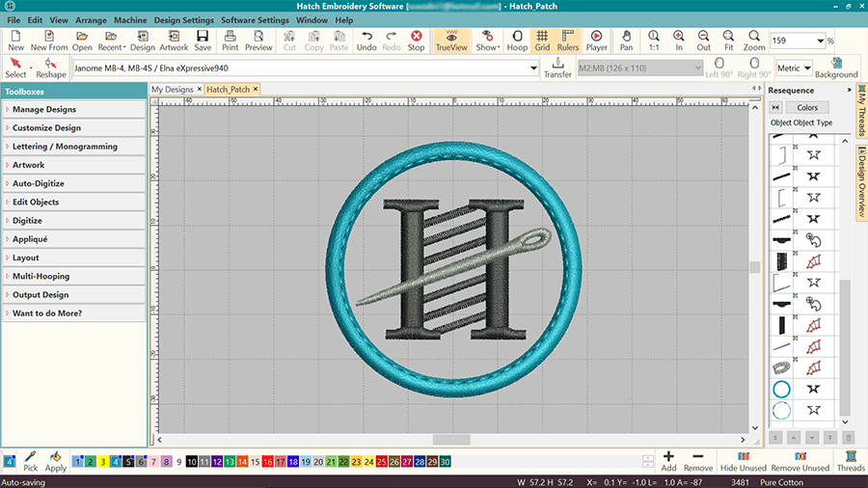Toggle the Rulers display
Viewport: 868px width, 488px height.
pos(568,41)
